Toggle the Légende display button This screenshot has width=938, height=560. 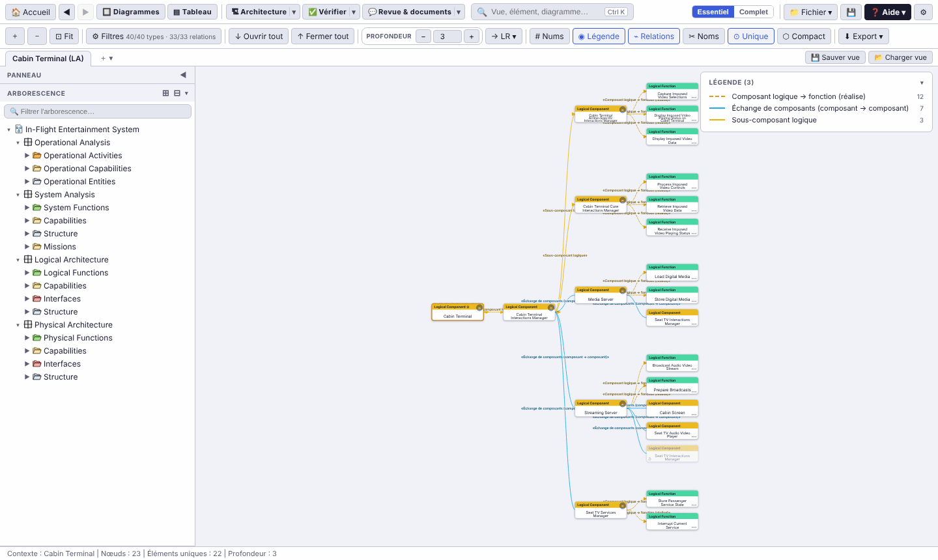(599, 36)
